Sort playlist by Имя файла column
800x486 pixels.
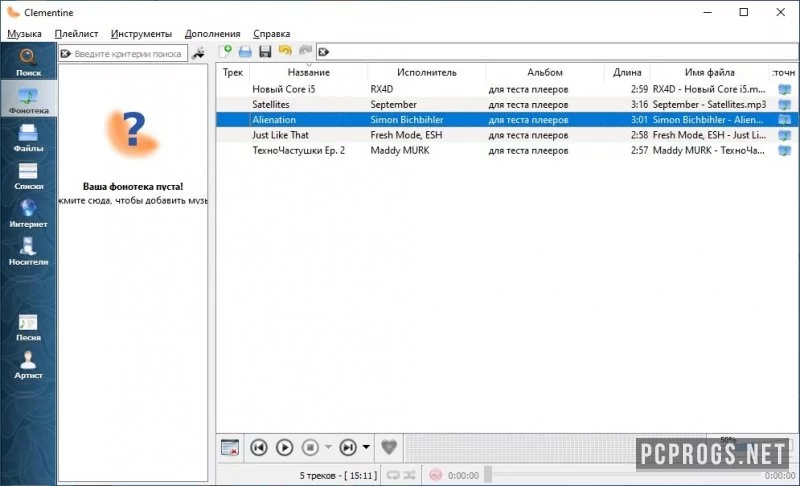tap(709, 72)
